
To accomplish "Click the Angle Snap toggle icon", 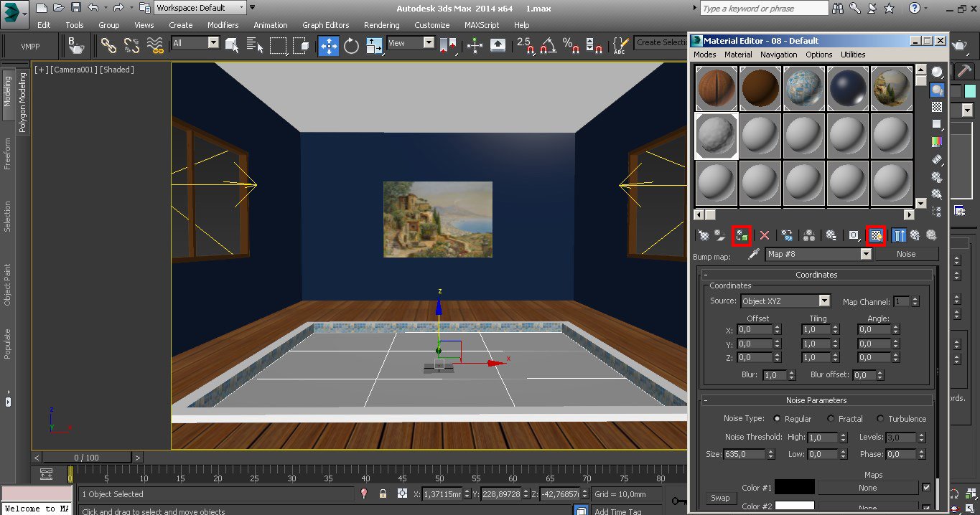I will pos(549,46).
